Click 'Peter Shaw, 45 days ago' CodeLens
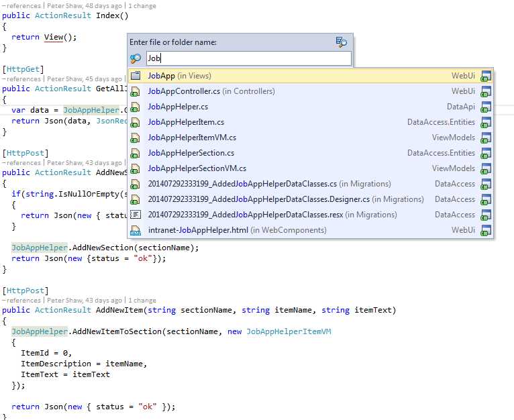514x420 pixels. click(85, 79)
